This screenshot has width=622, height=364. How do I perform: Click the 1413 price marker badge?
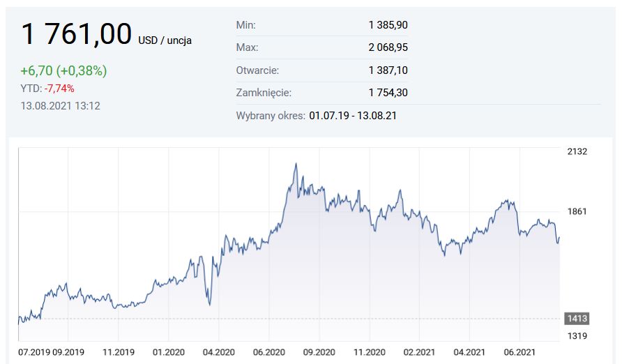coord(577,319)
